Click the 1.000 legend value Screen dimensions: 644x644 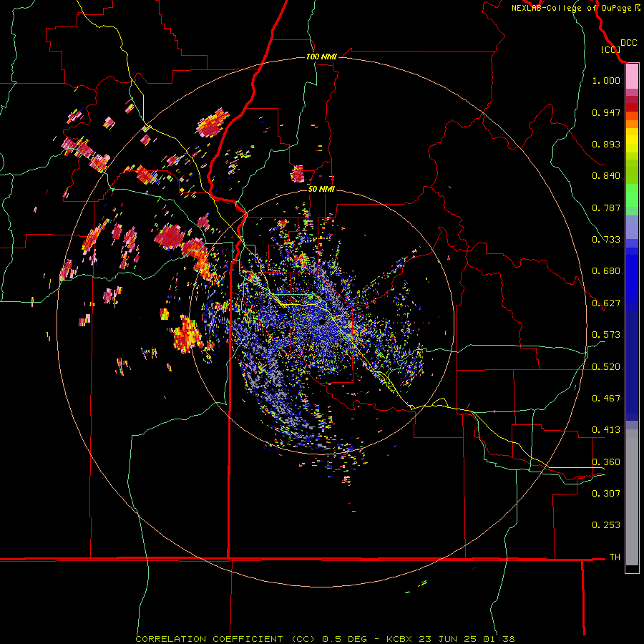[606, 80]
